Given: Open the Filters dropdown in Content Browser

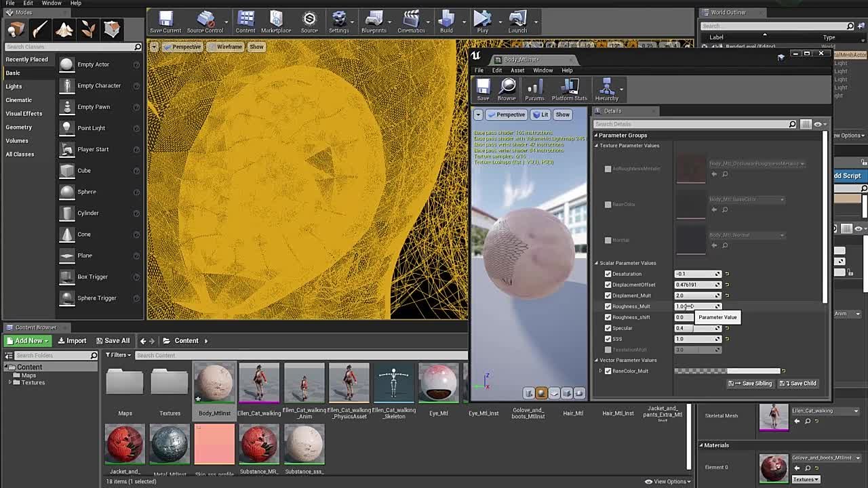Looking at the screenshot, I should point(118,355).
